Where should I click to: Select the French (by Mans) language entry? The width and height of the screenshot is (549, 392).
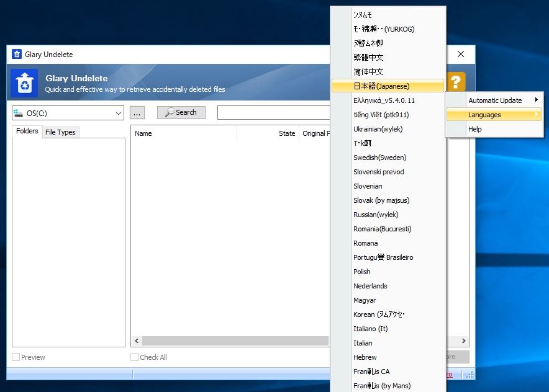pos(388,386)
